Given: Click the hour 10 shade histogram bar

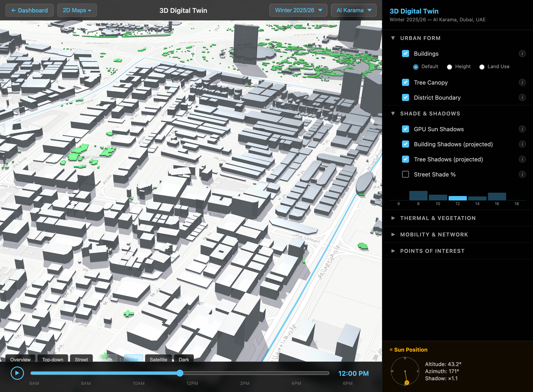Looking at the screenshot, I should [438, 197].
